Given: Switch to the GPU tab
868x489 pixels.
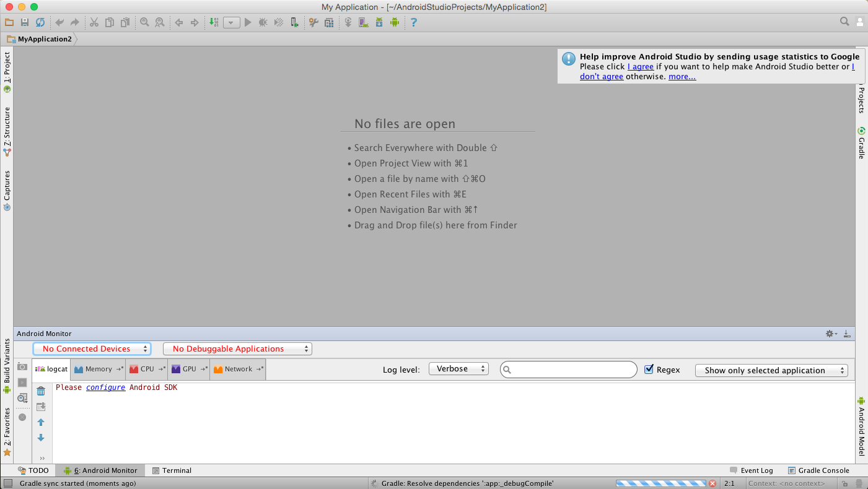Looking at the screenshot, I should [x=189, y=369].
